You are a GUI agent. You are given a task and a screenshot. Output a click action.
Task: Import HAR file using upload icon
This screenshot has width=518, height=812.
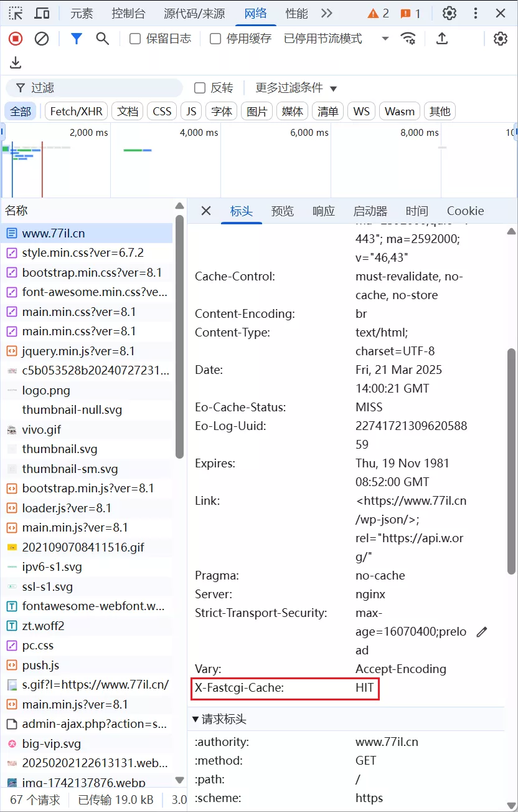click(x=442, y=39)
